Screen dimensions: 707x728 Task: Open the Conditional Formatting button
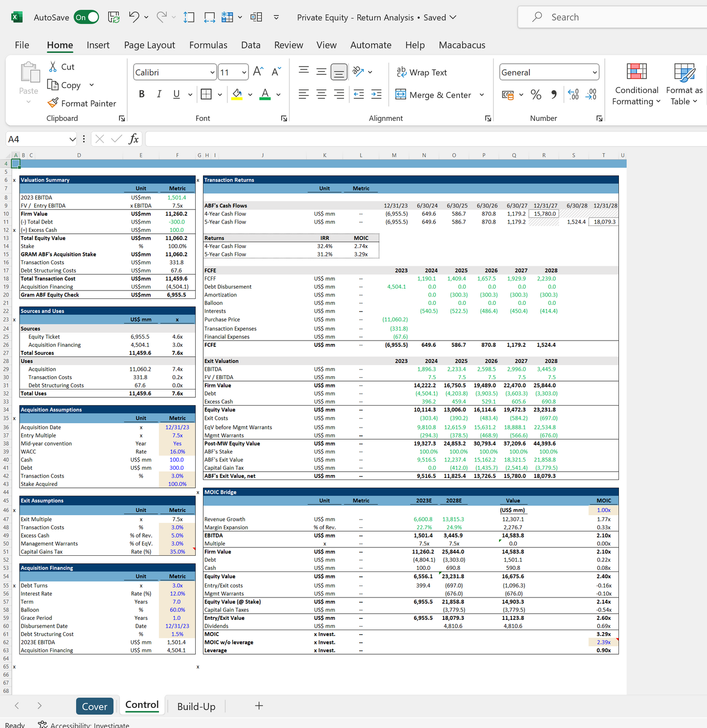click(636, 84)
